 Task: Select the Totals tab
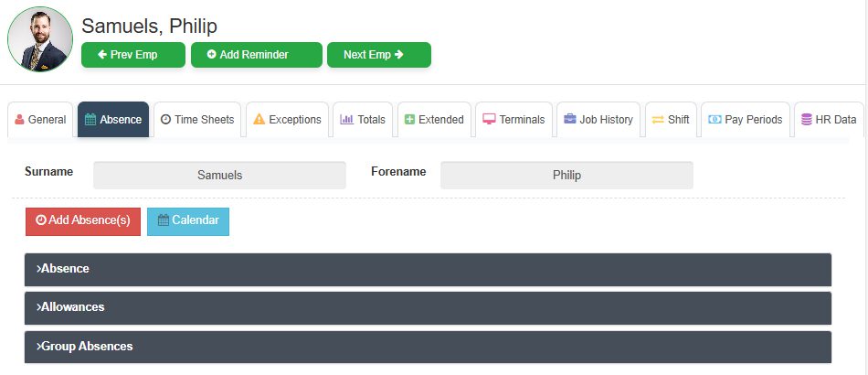point(363,120)
